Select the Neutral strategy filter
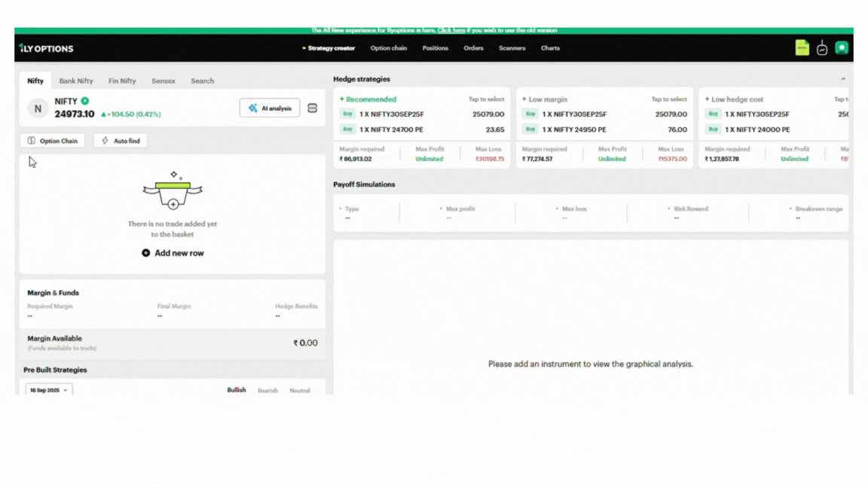This screenshot has width=868, height=488. (300, 390)
